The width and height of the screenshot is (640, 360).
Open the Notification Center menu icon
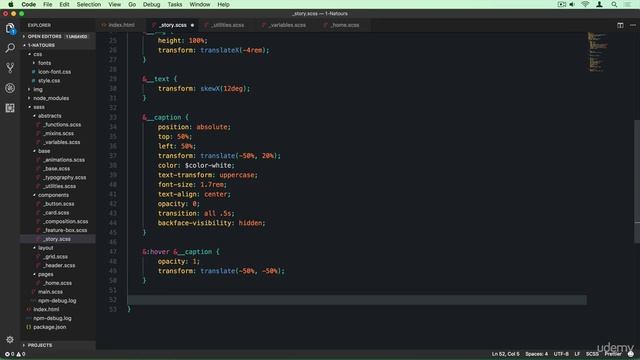(x=628, y=4)
